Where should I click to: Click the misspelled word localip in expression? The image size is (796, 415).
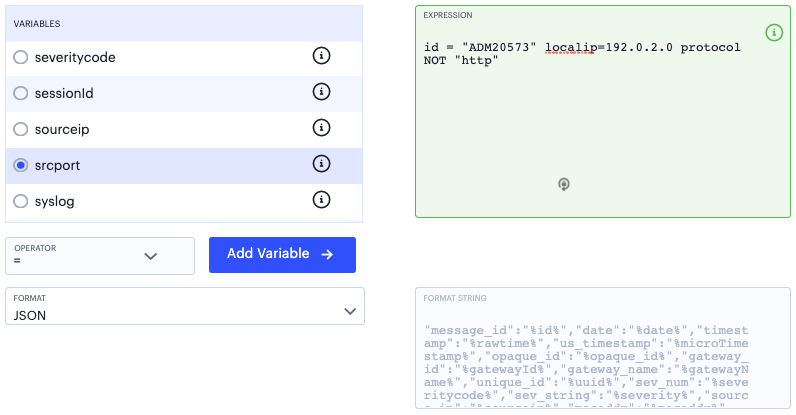tap(571, 47)
